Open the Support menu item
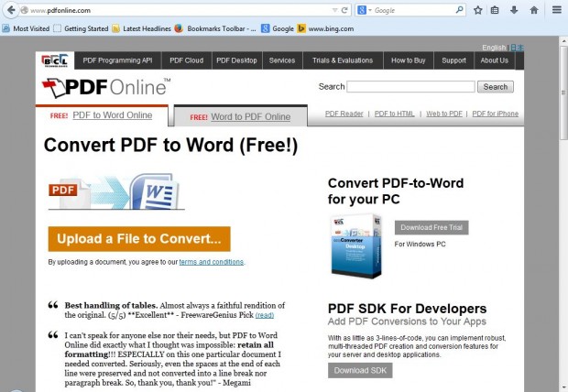Screen dimensions: 568x392 [x=453, y=60]
